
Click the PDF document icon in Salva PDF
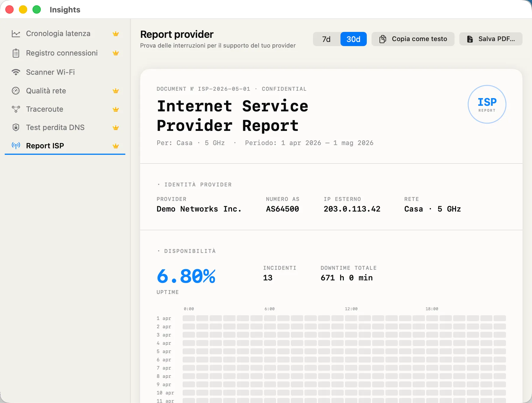(x=470, y=39)
